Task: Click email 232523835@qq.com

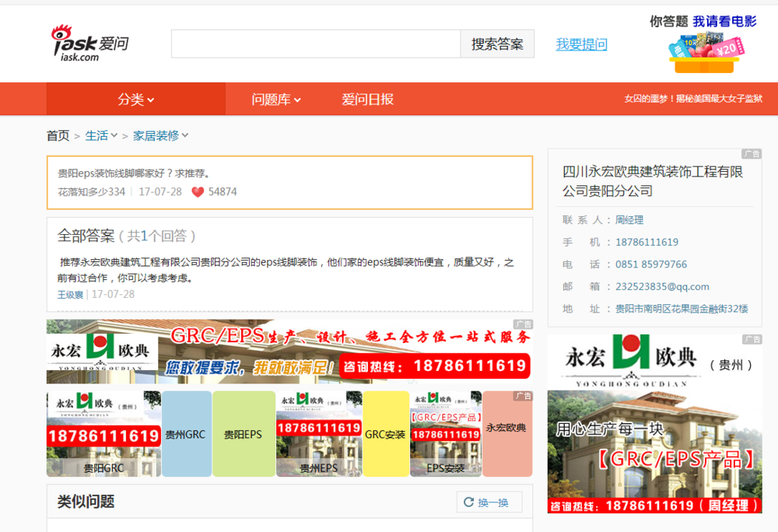Action: [662, 286]
